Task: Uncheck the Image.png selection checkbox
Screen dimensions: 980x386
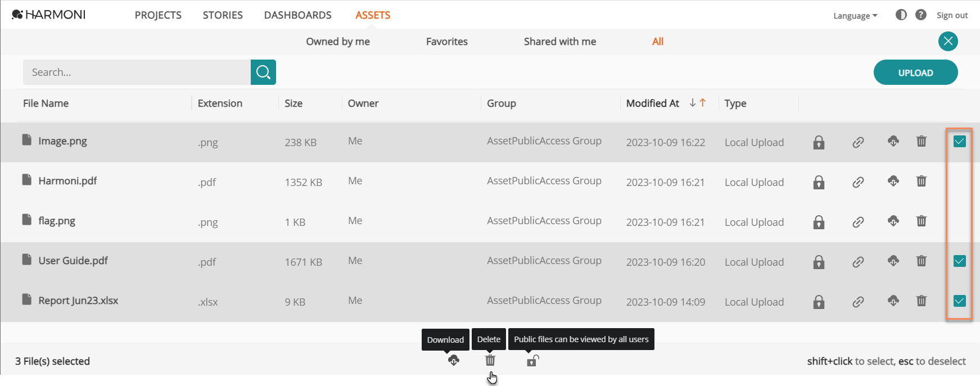Action: (x=960, y=141)
